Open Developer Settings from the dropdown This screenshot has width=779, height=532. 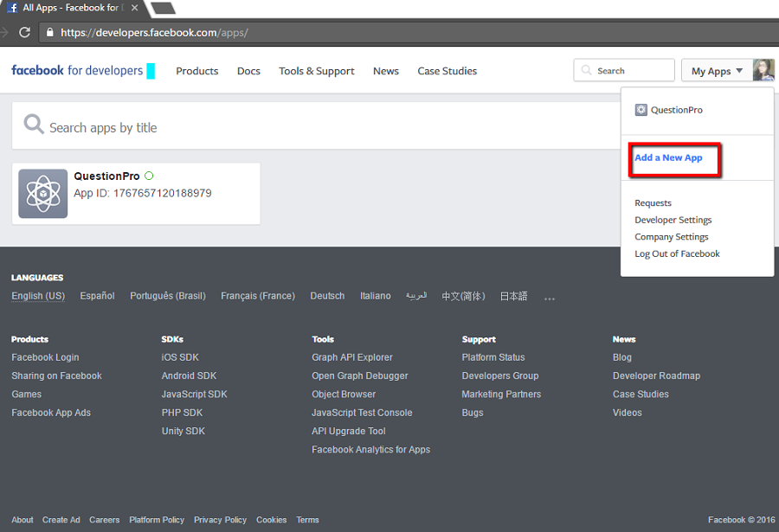coord(673,220)
